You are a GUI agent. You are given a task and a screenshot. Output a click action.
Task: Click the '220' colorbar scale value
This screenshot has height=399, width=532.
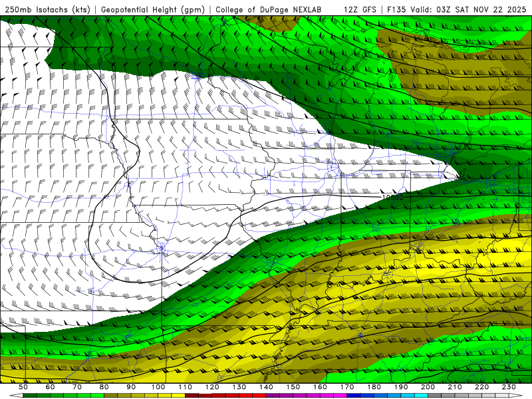click(482, 387)
